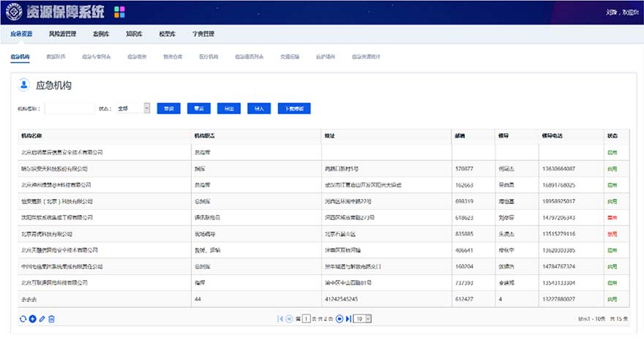644x340 pixels.
Task: Click the phone number 18958925017
Action: coord(558,201)
